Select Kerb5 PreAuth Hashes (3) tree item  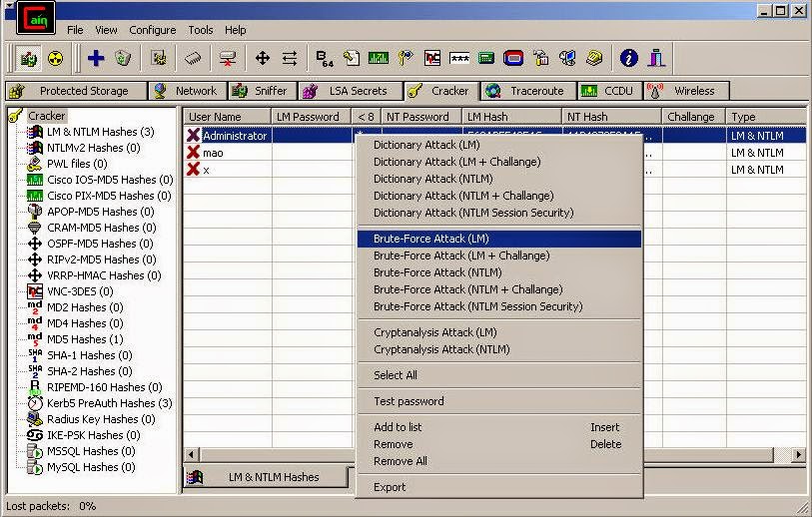[109, 403]
